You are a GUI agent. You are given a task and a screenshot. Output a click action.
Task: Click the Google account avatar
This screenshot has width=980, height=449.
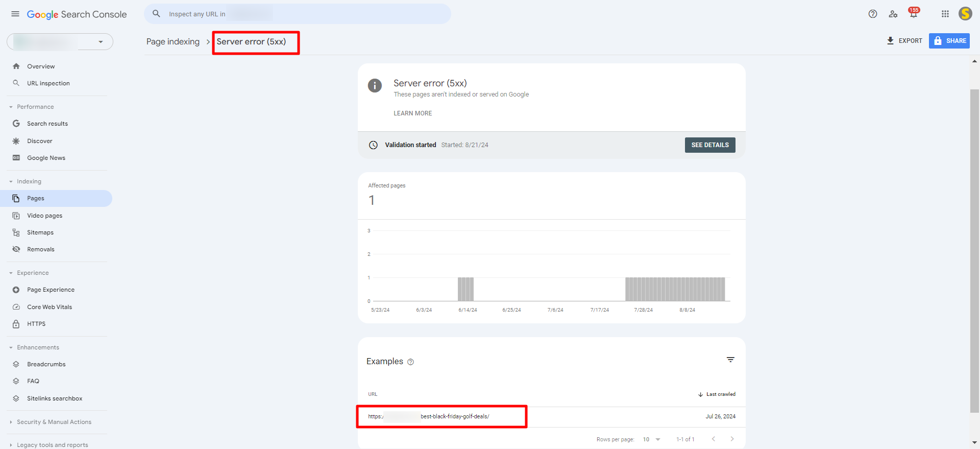coord(965,14)
